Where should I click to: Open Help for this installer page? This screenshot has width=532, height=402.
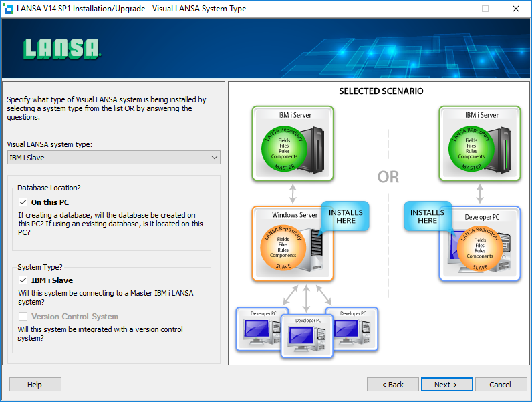pyautogui.click(x=35, y=385)
